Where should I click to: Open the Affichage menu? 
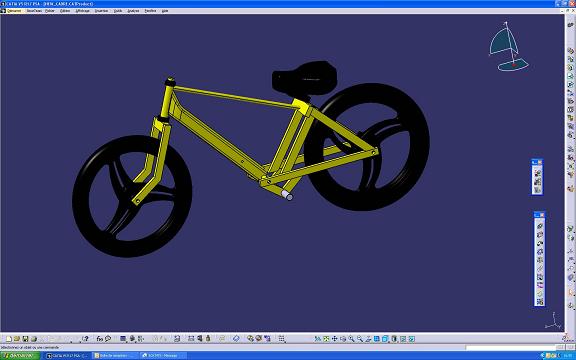pos(82,11)
